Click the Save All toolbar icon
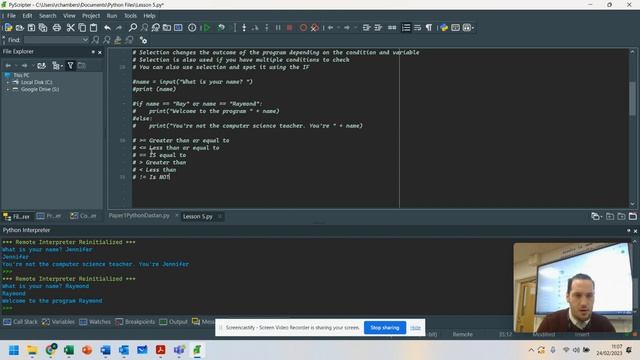This screenshot has height=360, width=640. [x=43, y=28]
